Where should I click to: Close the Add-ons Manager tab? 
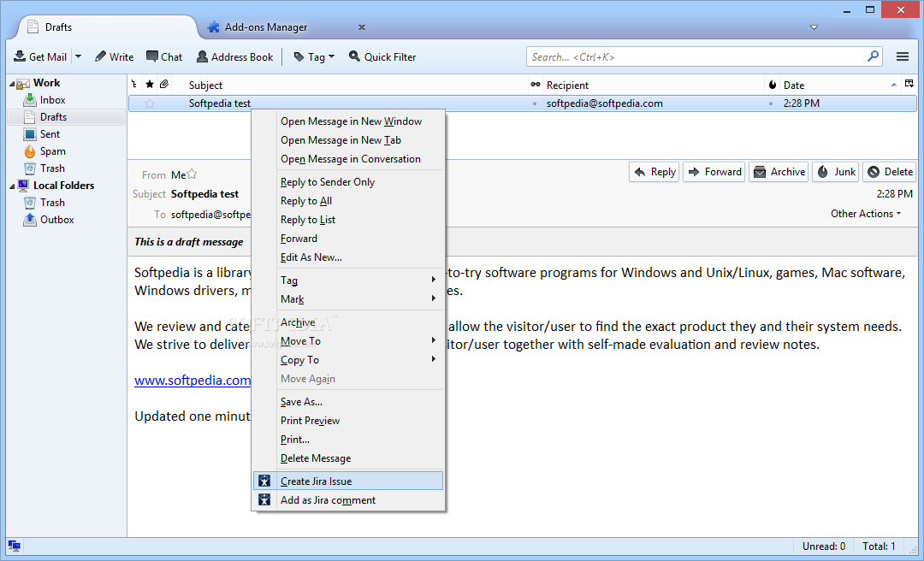[x=362, y=27]
